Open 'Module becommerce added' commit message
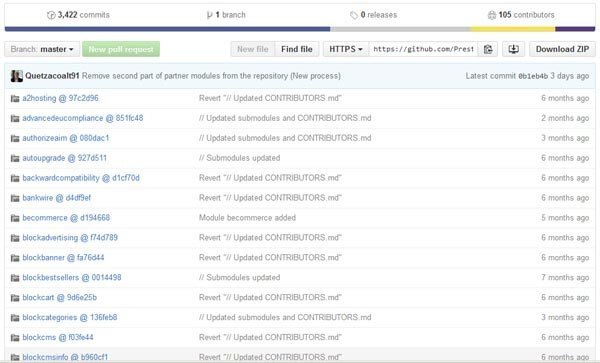 click(247, 218)
